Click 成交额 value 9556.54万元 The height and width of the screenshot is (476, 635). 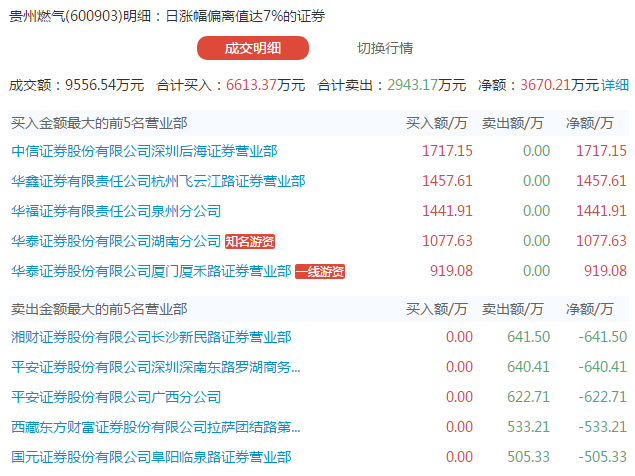104,85
